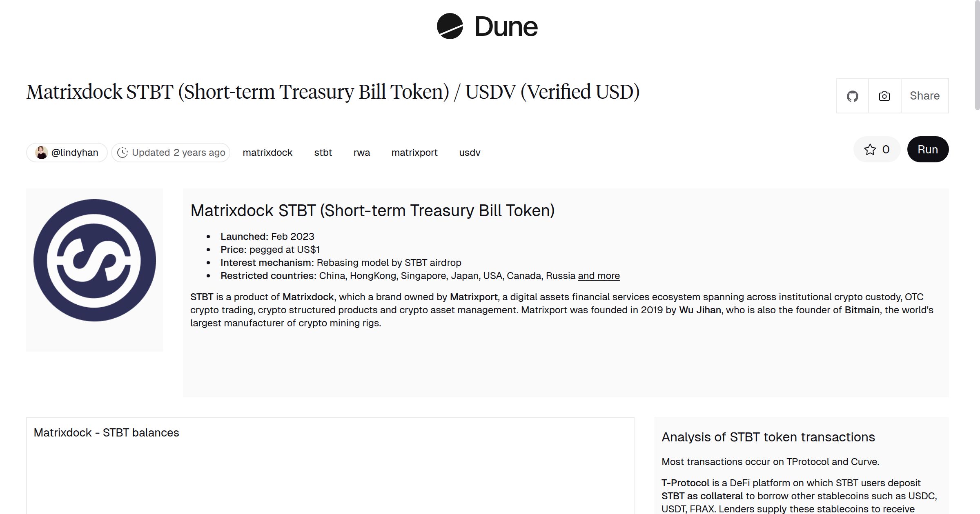This screenshot has height=514, width=980.
Task: Click the star icon next to the counter
Action: [x=871, y=149]
